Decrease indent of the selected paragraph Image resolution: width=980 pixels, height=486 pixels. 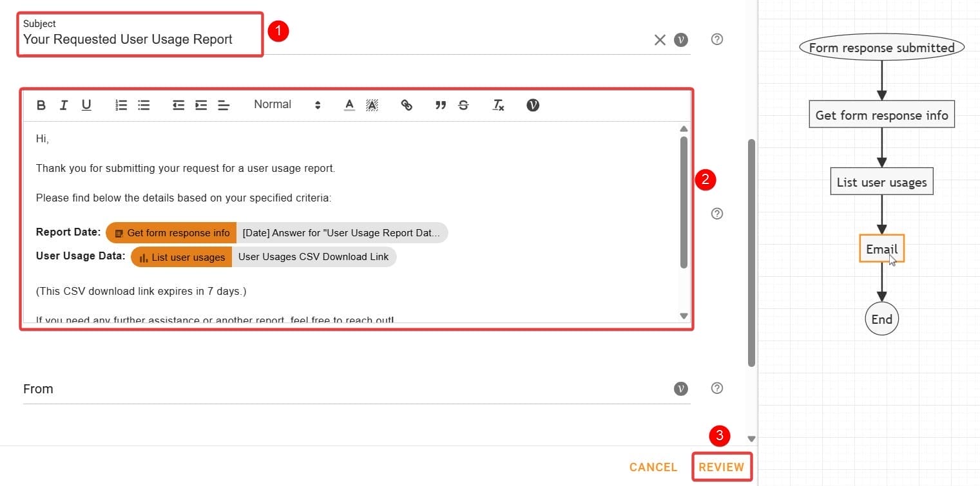coord(178,104)
